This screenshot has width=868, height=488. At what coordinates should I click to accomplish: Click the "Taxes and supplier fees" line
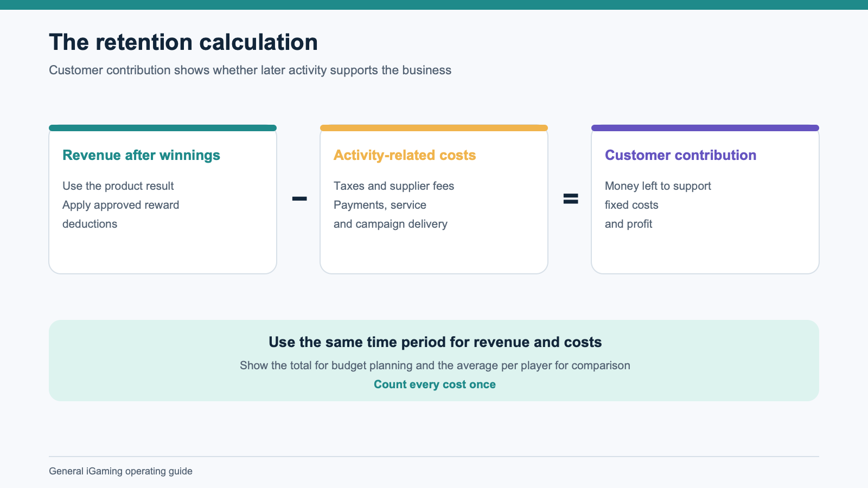point(394,186)
